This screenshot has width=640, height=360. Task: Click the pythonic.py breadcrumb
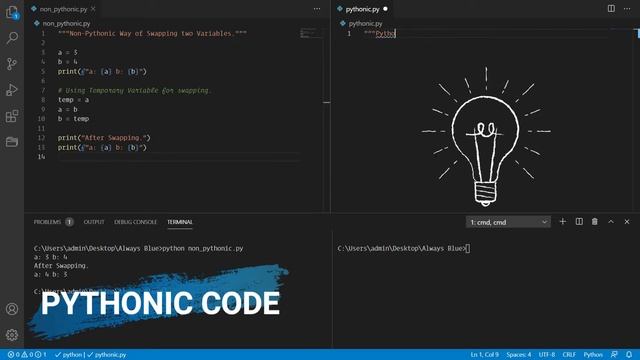pyautogui.click(x=362, y=24)
